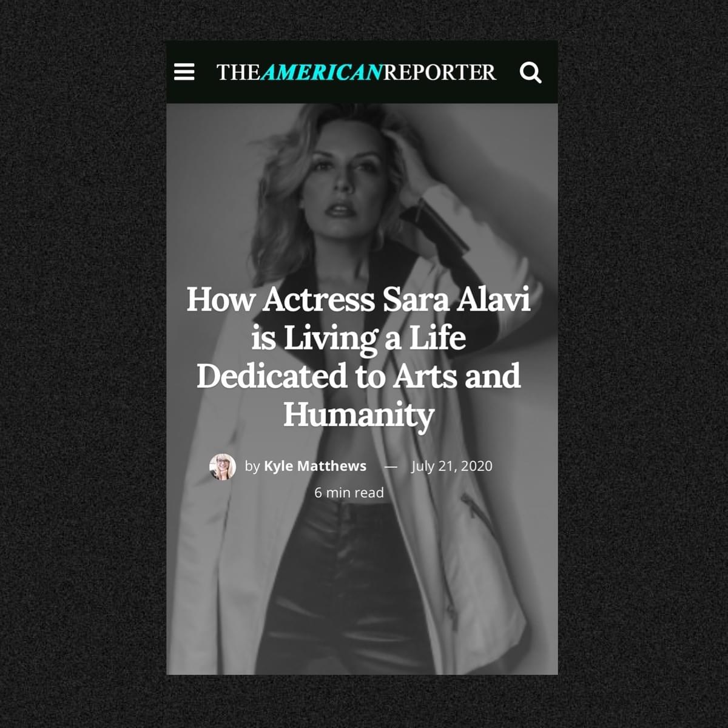The height and width of the screenshot is (728, 728).
Task: Open the hamburger navigation menu
Action: (x=184, y=72)
